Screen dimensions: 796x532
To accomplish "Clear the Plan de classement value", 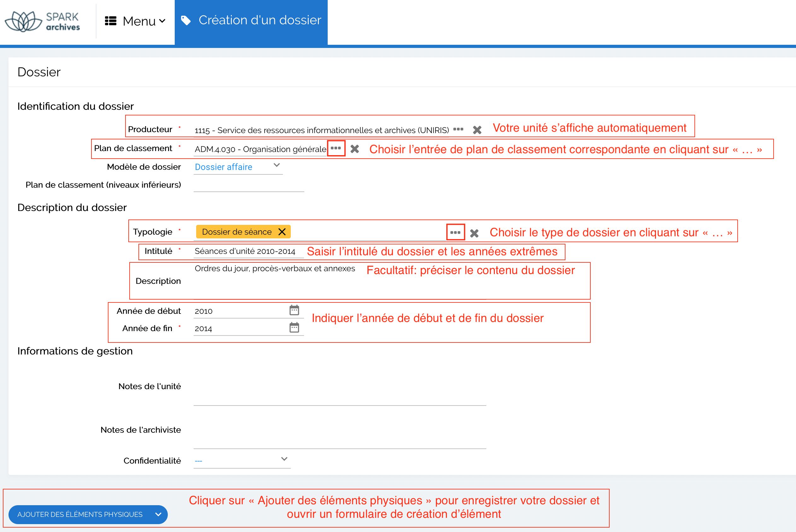I will coord(354,149).
